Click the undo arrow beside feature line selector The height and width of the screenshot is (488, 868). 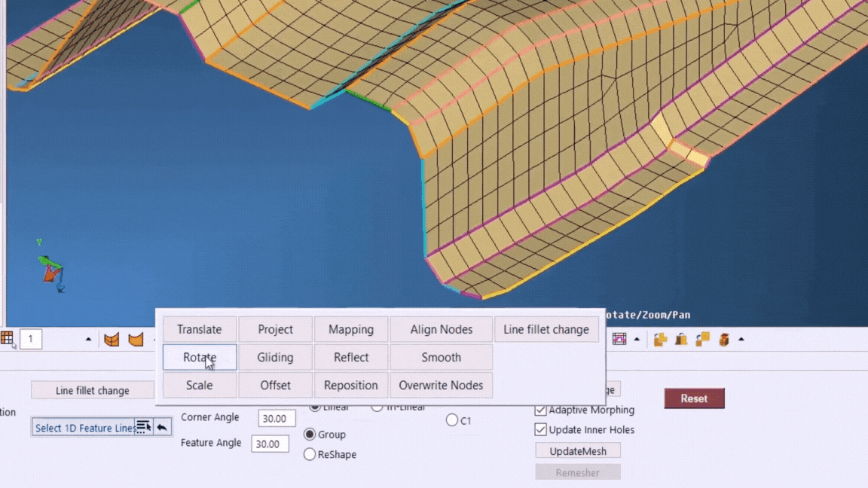click(162, 427)
